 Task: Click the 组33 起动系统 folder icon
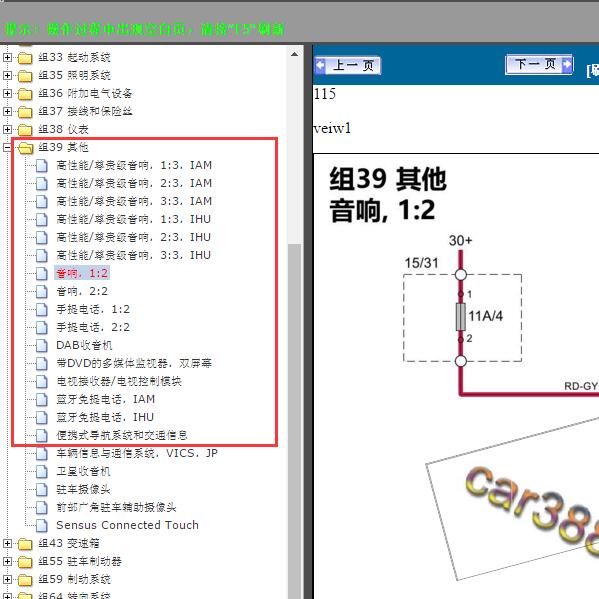coord(25,58)
